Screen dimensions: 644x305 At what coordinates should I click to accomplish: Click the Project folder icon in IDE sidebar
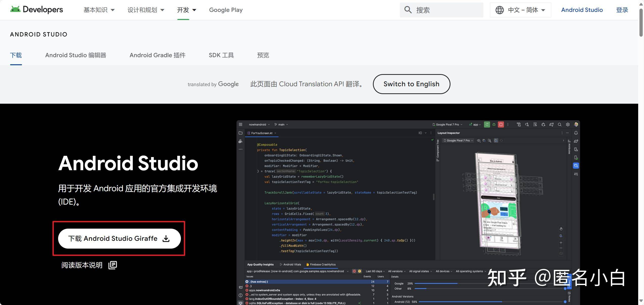tap(241, 133)
